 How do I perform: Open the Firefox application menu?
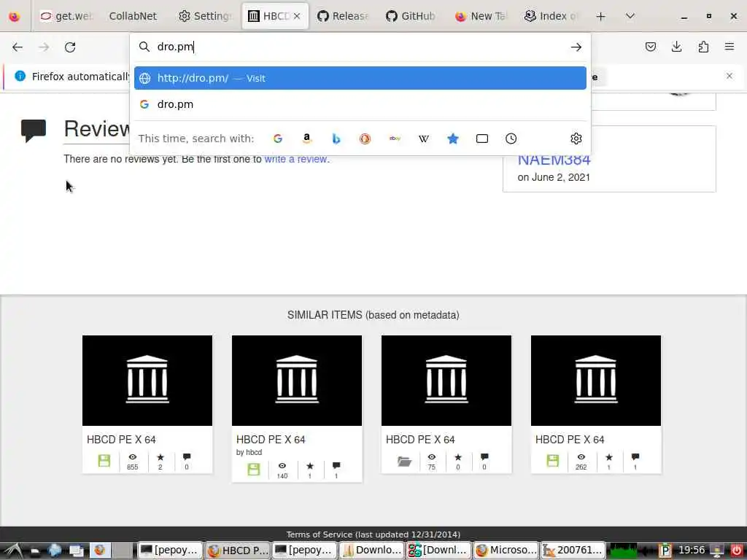click(729, 47)
